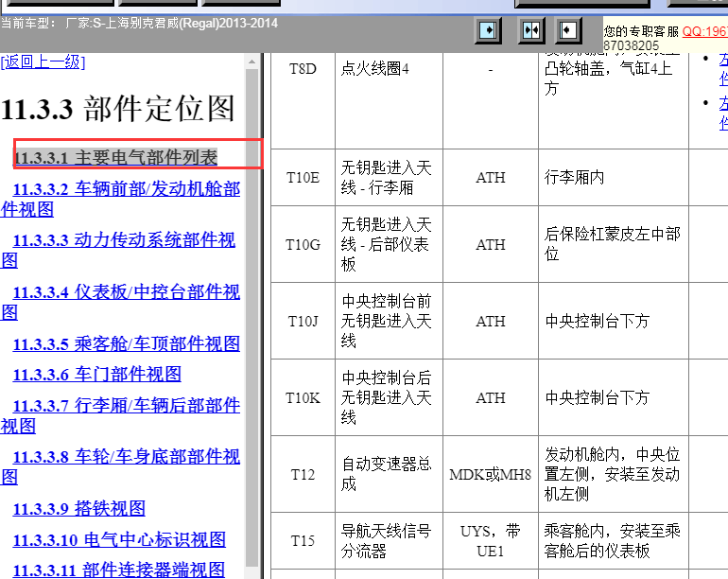Select the 无钥匙进入天线 - 后部仪表板 cell
The image size is (728, 579).
click(x=389, y=244)
